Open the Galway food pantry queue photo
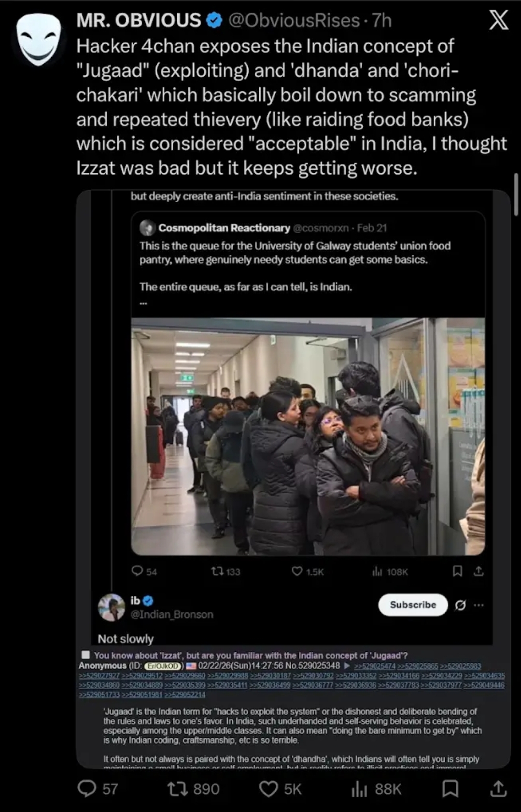Screen dimensions: 521x812 pyautogui.click(x=308, y=436)
